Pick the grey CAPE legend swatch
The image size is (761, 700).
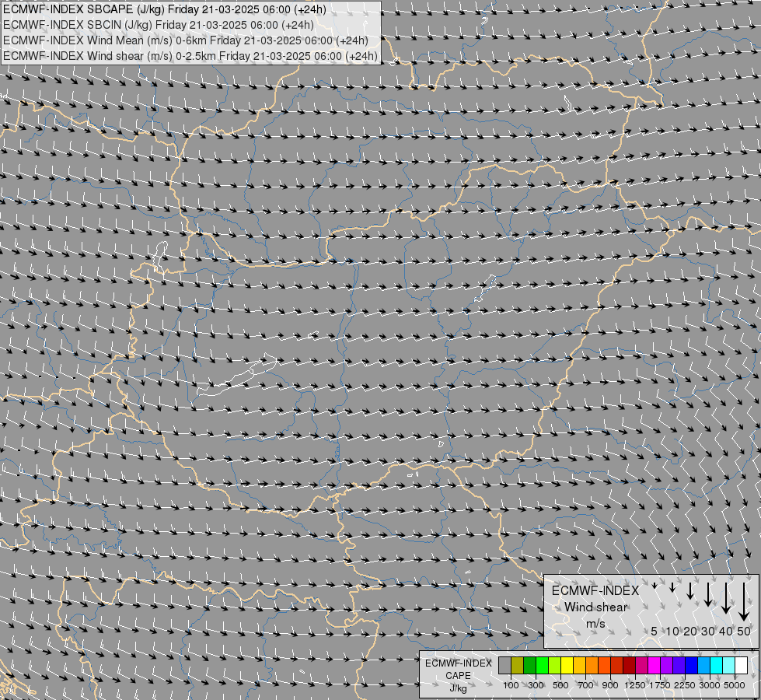(x=504, y=665)
